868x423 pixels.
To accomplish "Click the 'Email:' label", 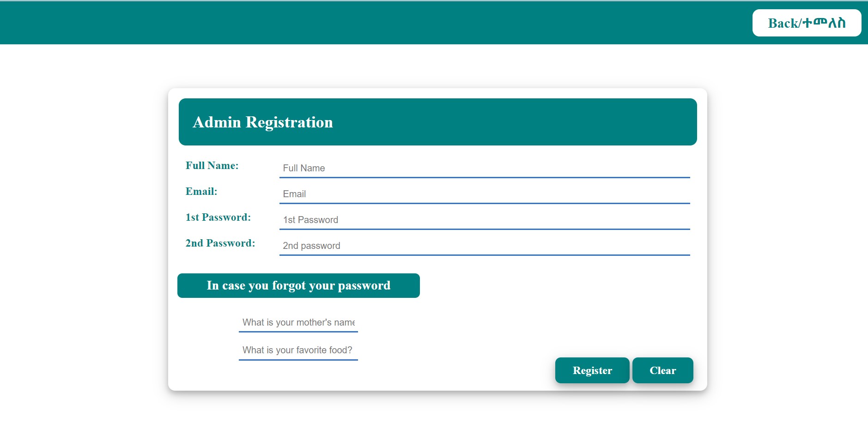I will coord(201,192).
